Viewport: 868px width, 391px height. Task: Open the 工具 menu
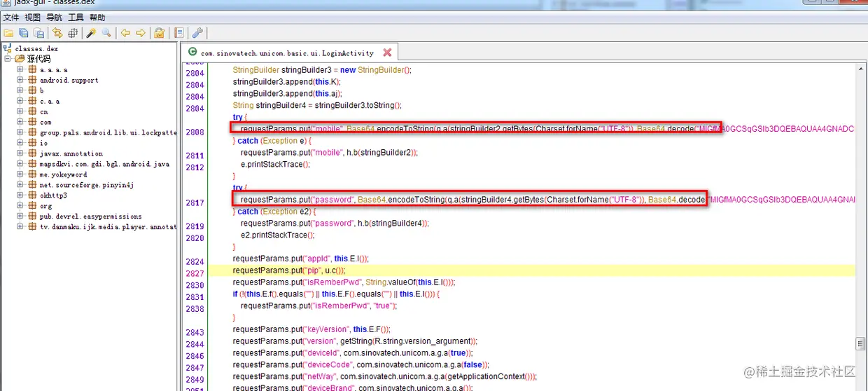coord(76,18)
